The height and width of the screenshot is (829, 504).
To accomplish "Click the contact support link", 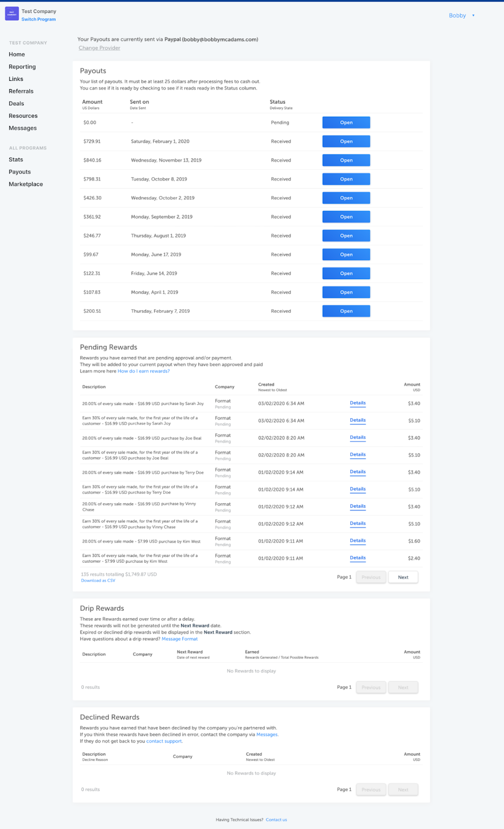I will (164, 741).
